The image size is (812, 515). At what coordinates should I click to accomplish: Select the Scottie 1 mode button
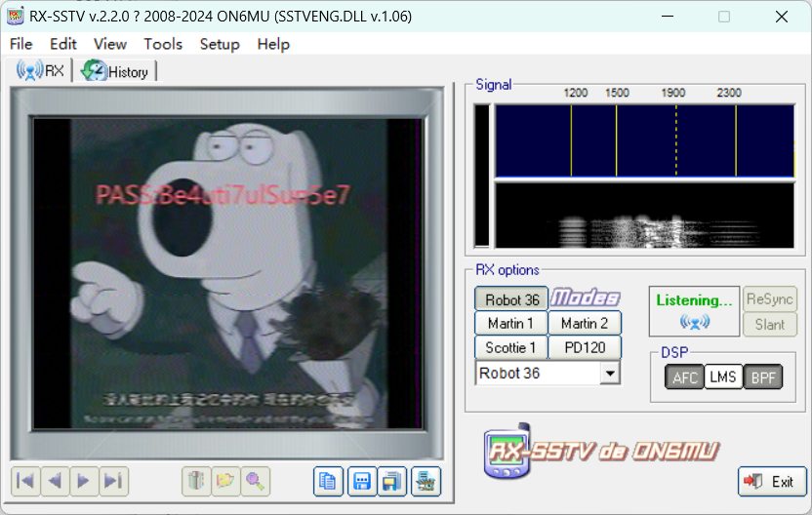pyautogui.click(x=511, y=347)
